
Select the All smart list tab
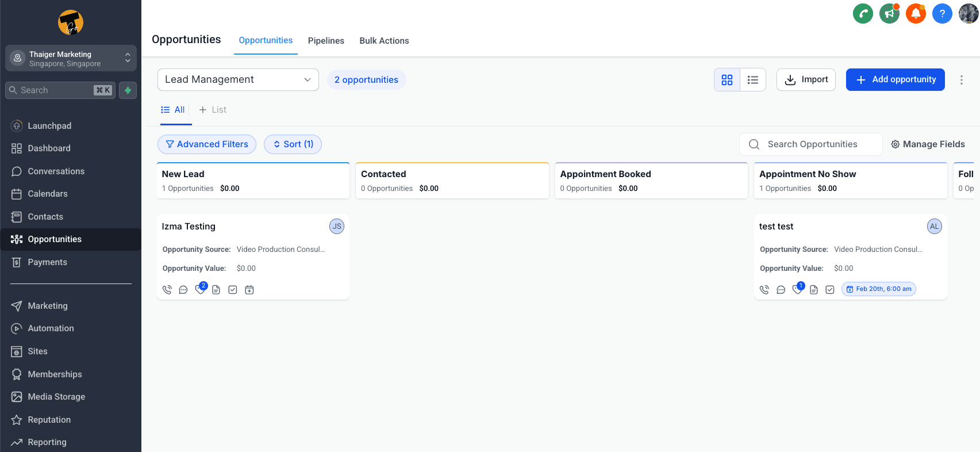pos(174,110)
